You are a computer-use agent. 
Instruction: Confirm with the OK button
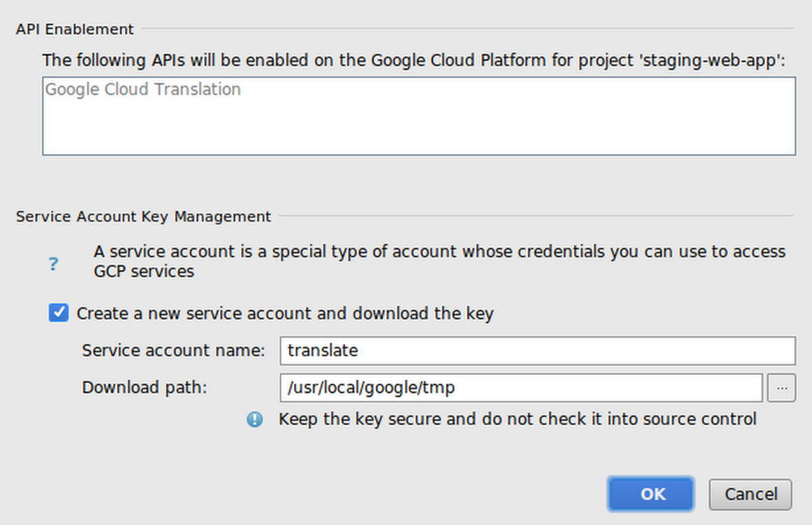tap(650, 494)
